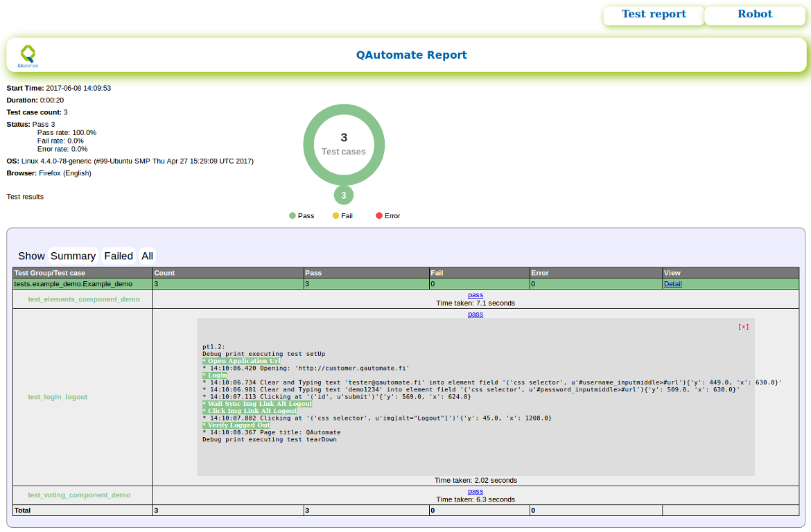Show the Summary view

pos(73,256)
